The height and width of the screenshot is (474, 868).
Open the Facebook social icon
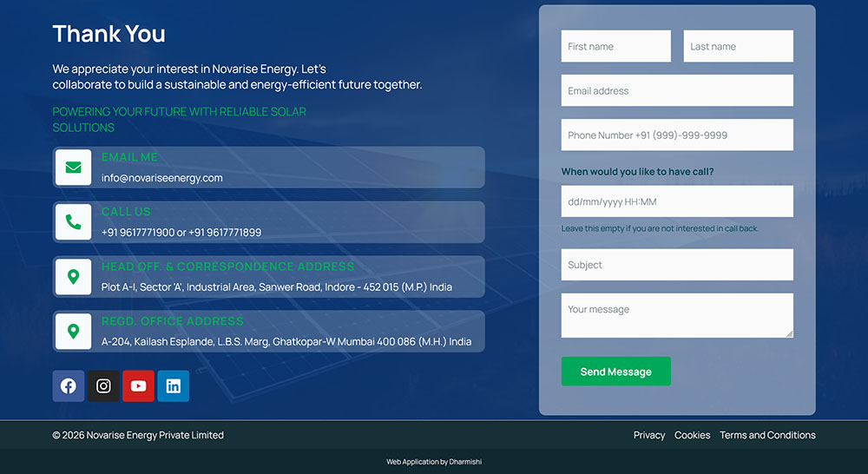(69, 386)
